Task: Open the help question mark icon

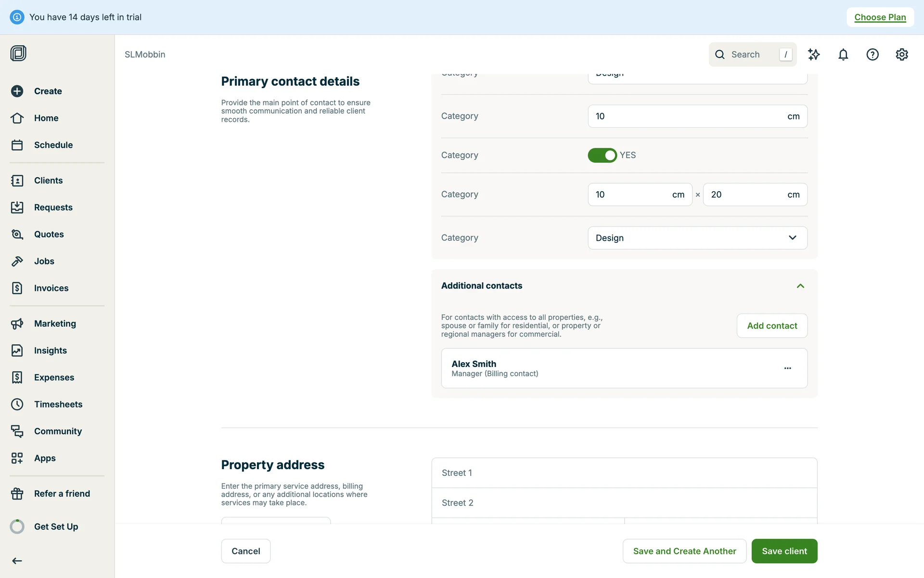Action: click(x=872, y=54)
